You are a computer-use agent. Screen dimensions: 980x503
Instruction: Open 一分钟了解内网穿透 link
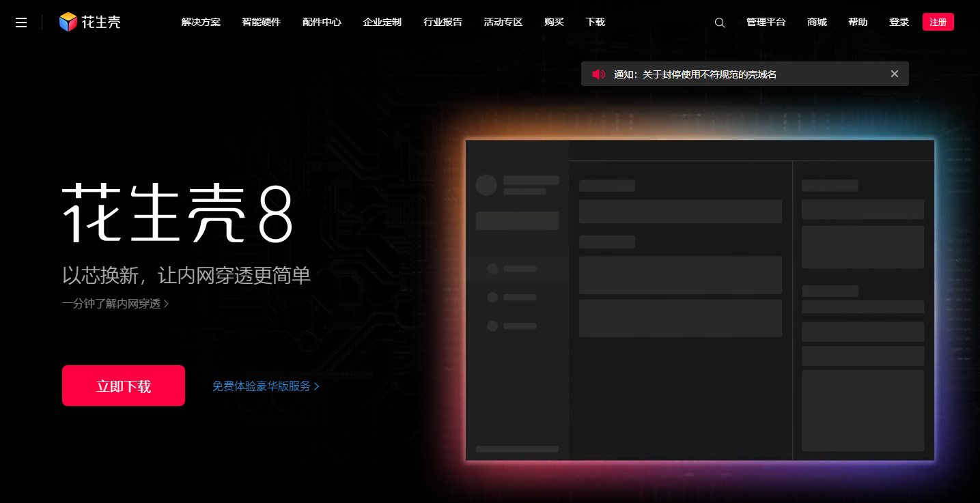(x=115, y=304)
